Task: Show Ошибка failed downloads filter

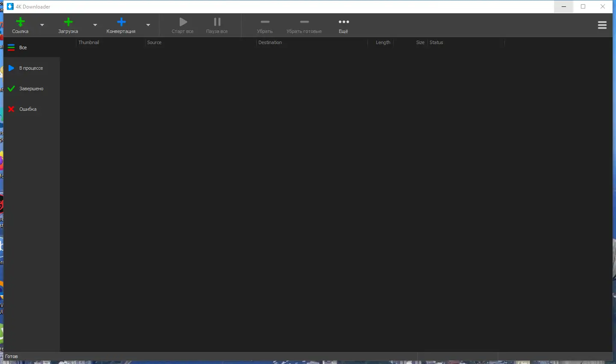Action: pos(32,109)
